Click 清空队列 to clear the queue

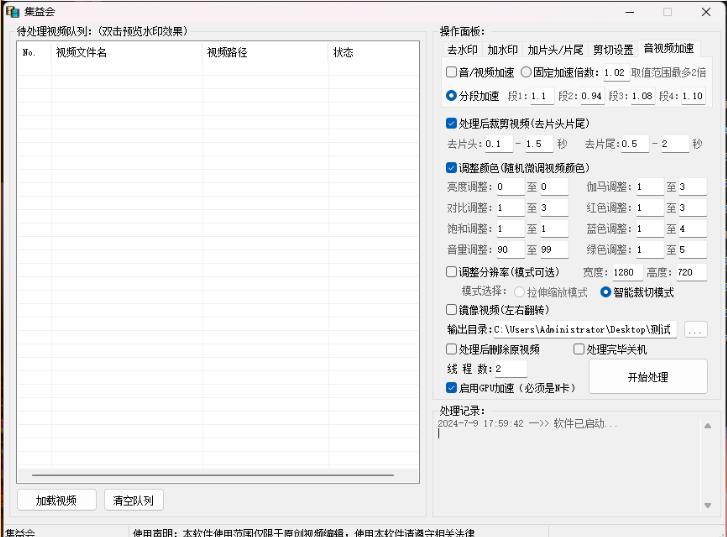[134, 500]
